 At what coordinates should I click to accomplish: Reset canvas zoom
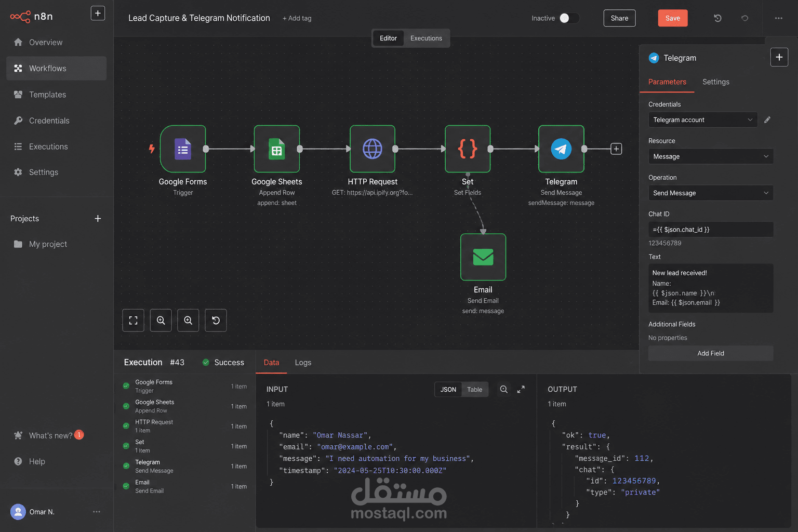point(216,321)
